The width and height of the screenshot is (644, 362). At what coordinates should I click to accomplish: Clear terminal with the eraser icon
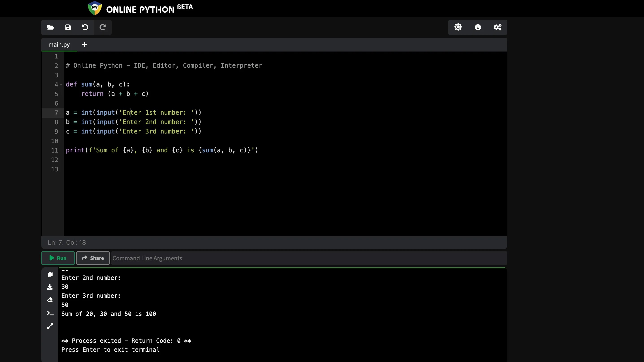coord(50,300)
